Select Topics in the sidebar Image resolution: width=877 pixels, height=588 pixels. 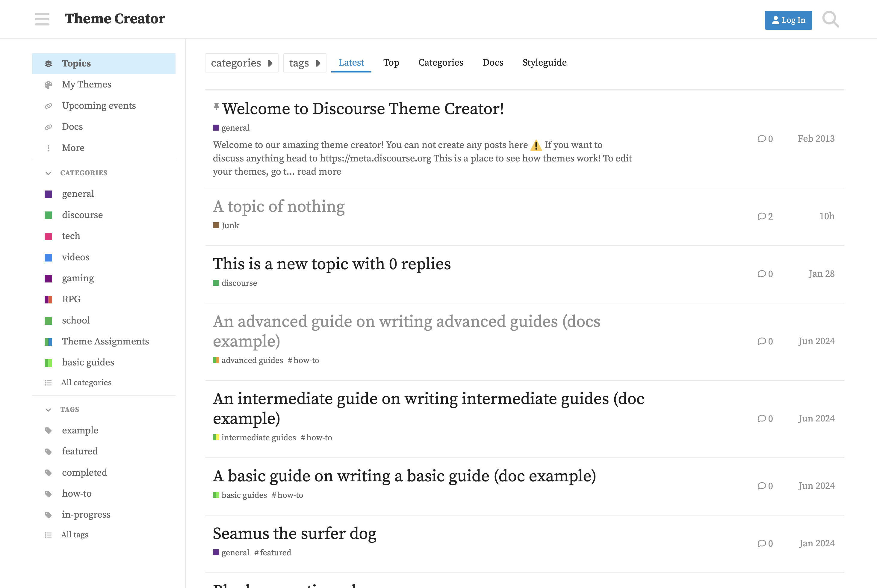(x=104, y=64)
